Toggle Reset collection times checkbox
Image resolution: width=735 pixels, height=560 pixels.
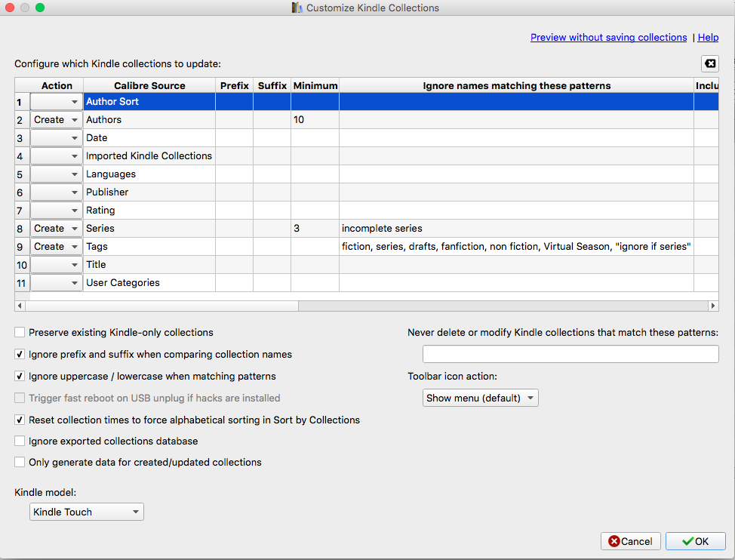coord(20,420)
